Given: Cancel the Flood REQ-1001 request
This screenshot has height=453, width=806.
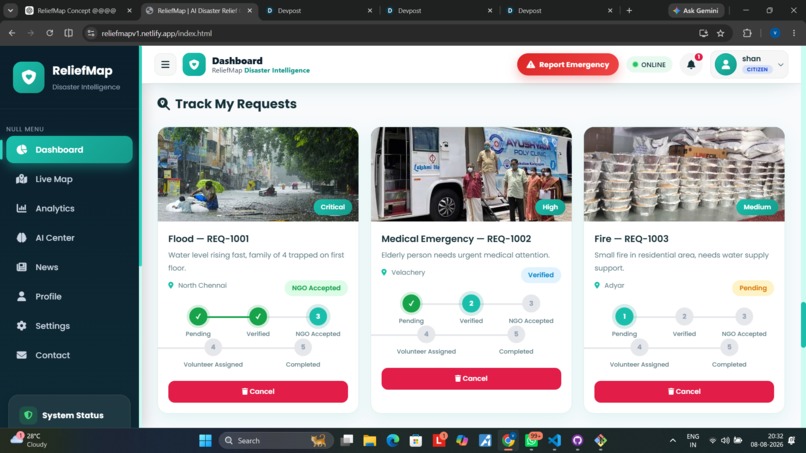Looking at the screenshot, I should coord(258,391).
